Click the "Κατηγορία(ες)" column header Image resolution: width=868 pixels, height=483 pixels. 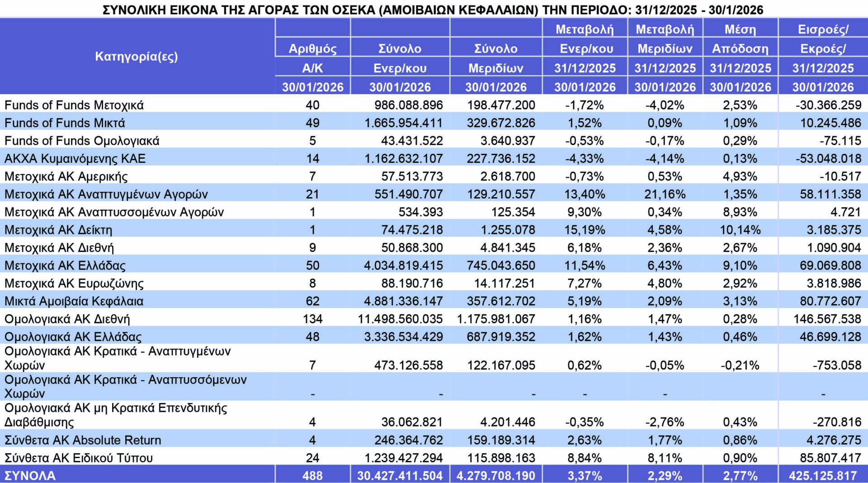(137, 57)
